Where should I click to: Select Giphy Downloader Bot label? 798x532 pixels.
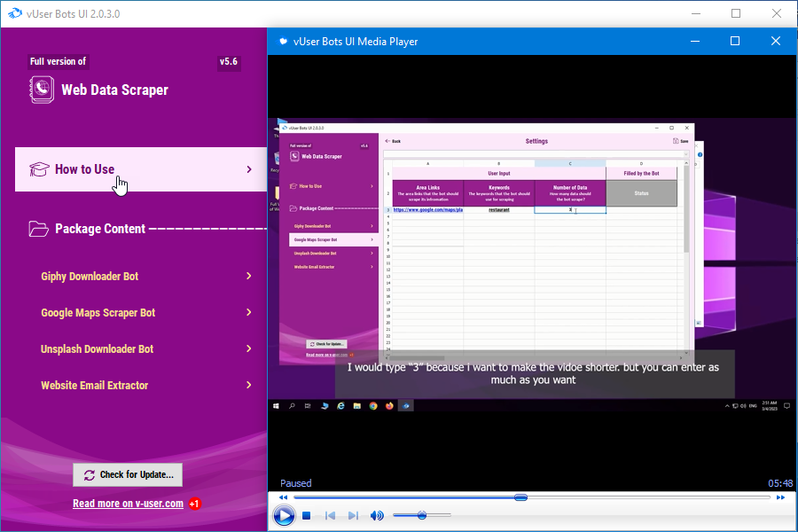(x=90, y=277)
